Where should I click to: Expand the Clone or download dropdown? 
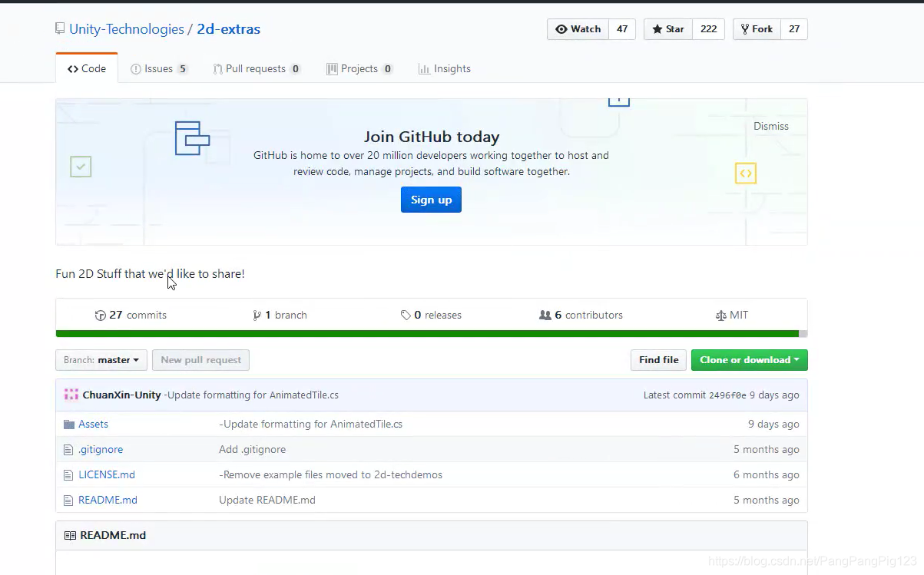750,360
